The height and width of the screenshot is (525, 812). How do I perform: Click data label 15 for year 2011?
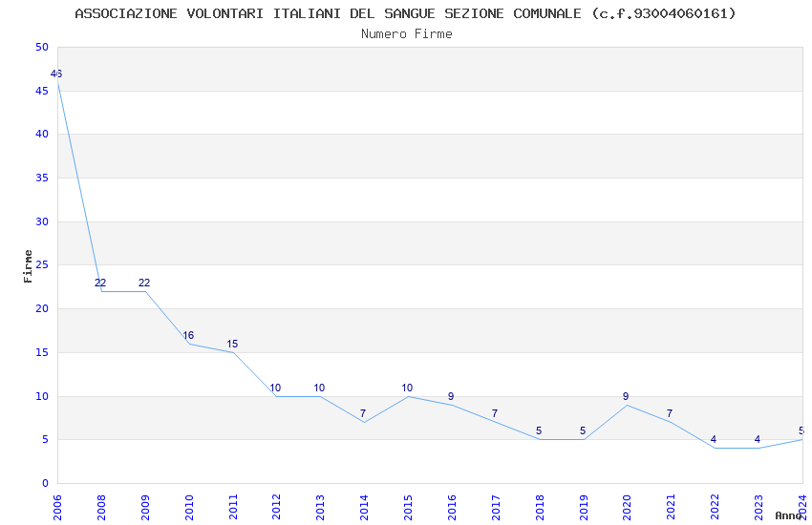232,344
